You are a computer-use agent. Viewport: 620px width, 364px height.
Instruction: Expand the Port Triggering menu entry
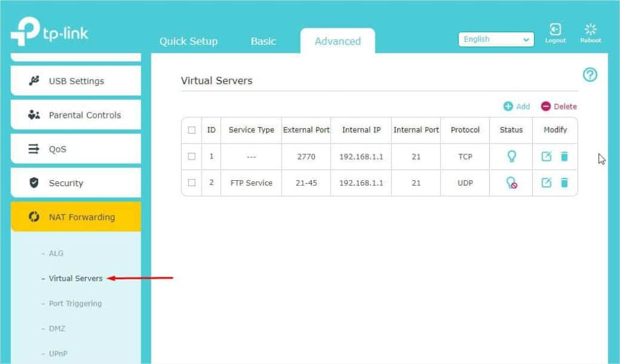click(74, 304)
